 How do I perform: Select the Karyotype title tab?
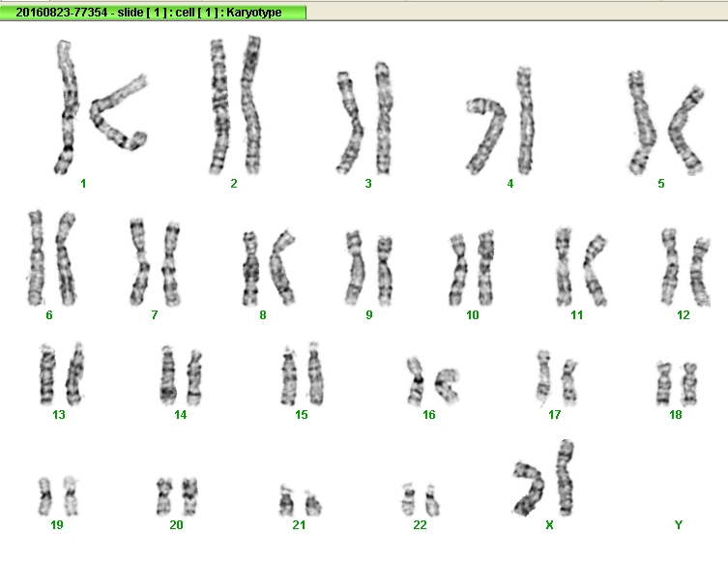(153, 13)
